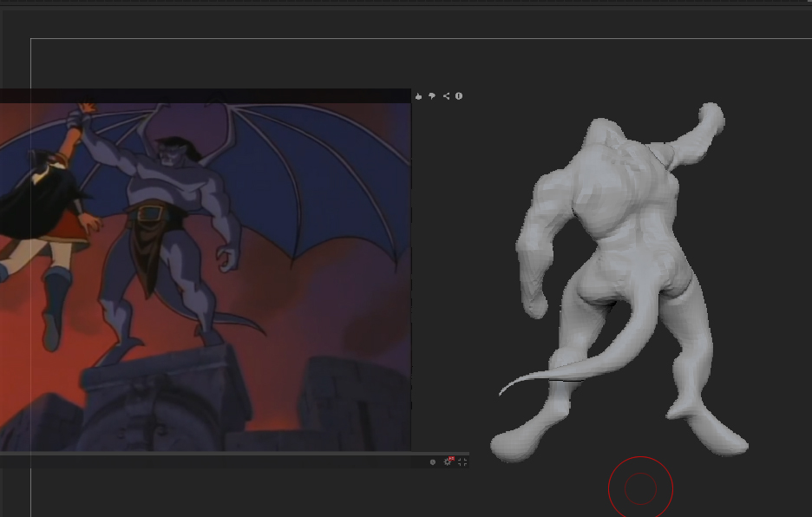The image size is (812, 517).
Task: Like the video with the thumbs-up icon
Action: point(418,96)
